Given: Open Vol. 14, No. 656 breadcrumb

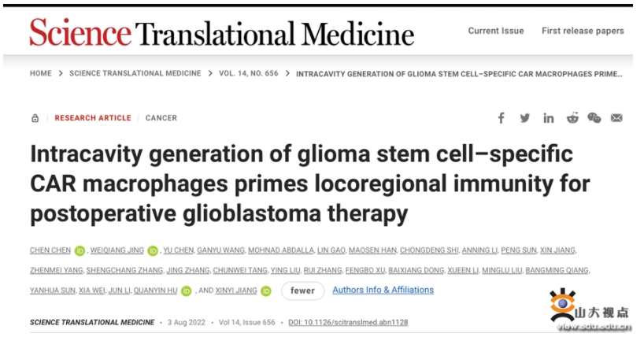Looking at the screenshot, I should pyautogui.click(x=252, y=73).
